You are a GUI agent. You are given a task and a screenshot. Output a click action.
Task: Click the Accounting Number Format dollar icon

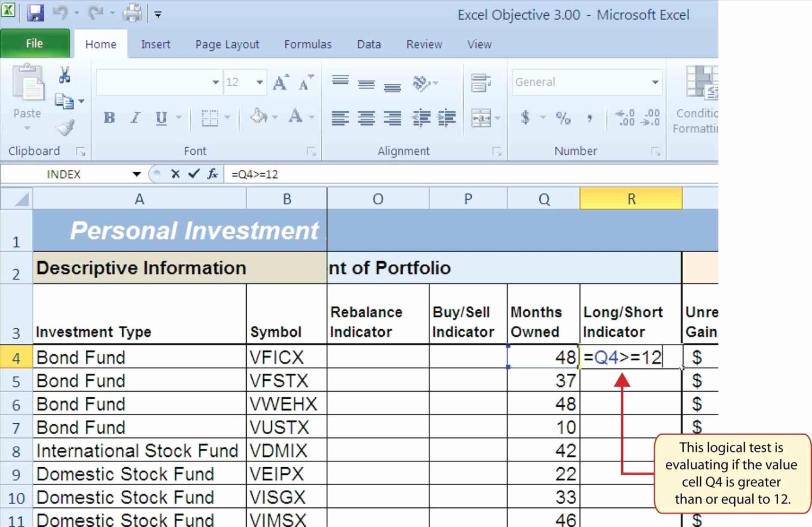point(524,117)
